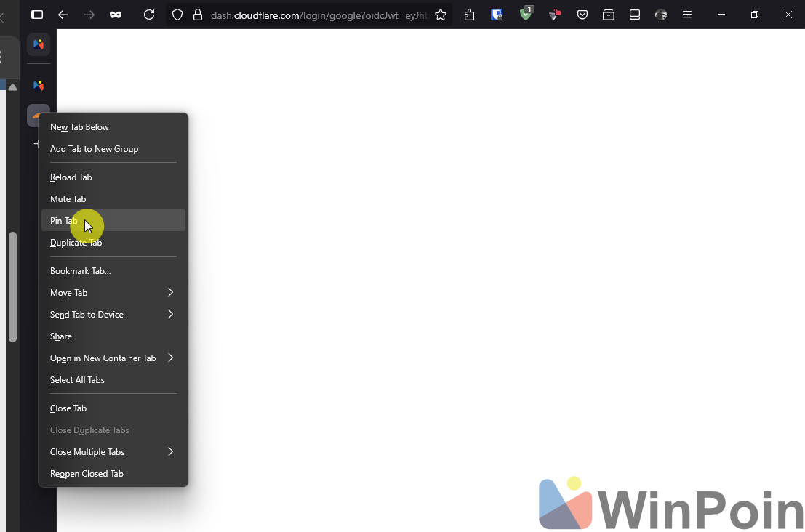
Task: Choose Close Tab entry
Action: click(113, 408)
